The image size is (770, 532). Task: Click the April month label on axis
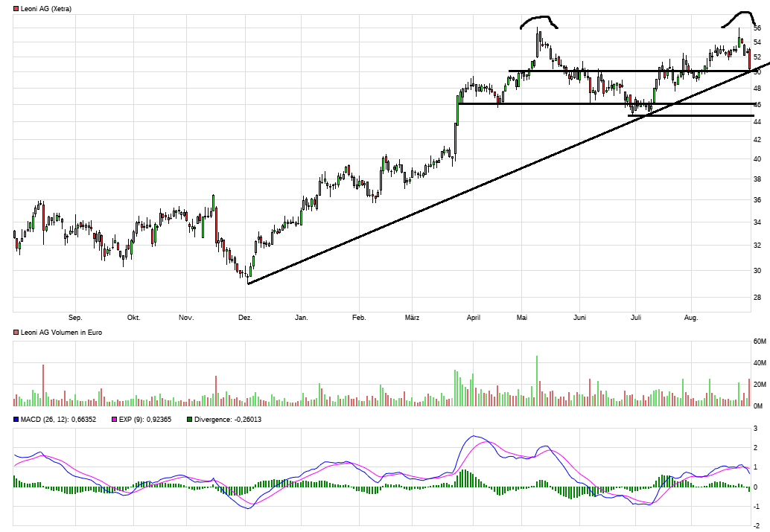[474, 318]
